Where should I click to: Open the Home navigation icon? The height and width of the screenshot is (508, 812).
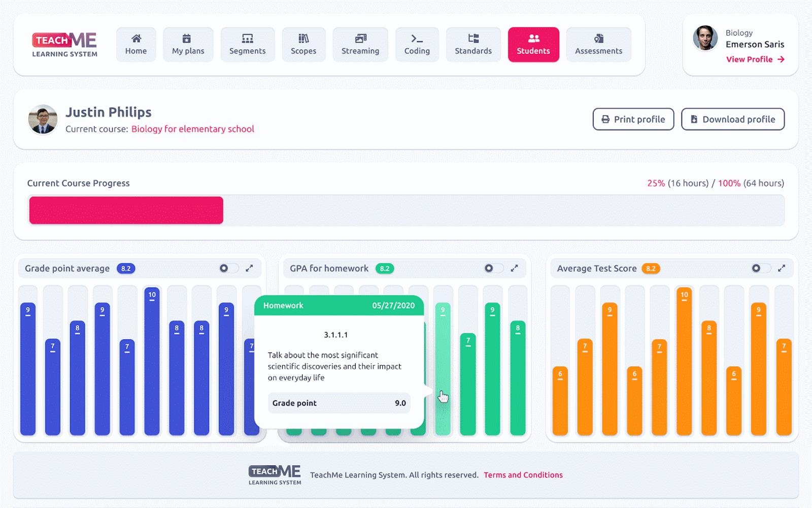[x=136, y=39]
